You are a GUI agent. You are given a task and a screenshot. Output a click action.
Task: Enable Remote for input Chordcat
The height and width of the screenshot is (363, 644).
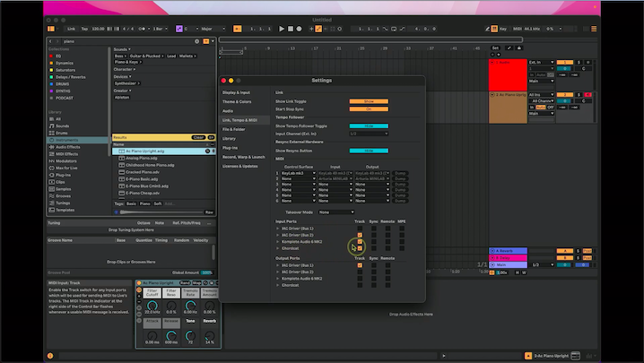tap(387, 248)
